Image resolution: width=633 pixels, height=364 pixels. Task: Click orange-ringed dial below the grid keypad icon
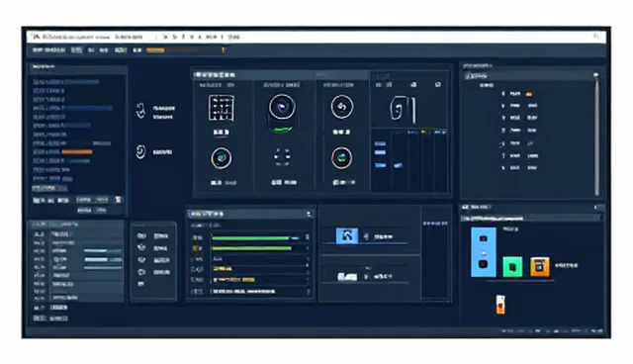(x=221, y=158)
